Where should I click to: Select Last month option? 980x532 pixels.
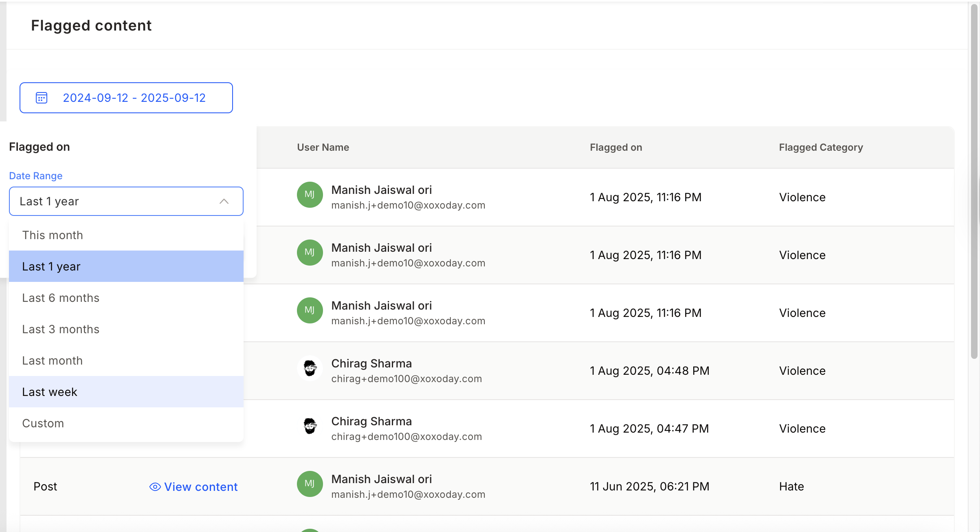pyautogui.click(x=126, y=361)
